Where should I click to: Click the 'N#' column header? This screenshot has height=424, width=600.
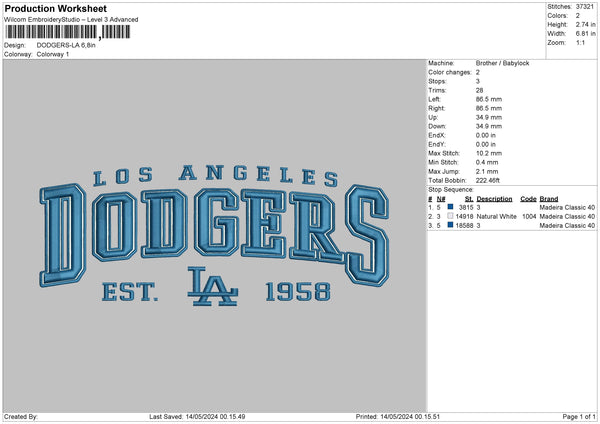[441, 199]
